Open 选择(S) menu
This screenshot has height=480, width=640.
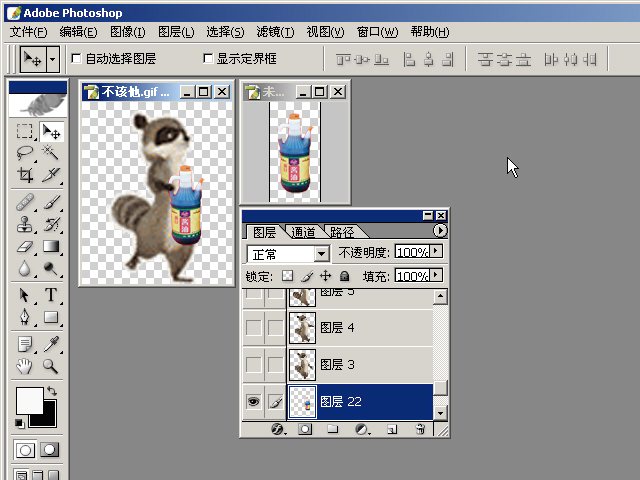point(225,32)
